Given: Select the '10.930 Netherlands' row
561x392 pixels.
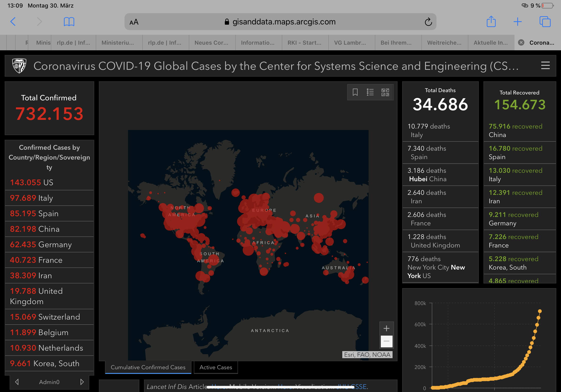Looking at the screenshot, I should point(49,348).
